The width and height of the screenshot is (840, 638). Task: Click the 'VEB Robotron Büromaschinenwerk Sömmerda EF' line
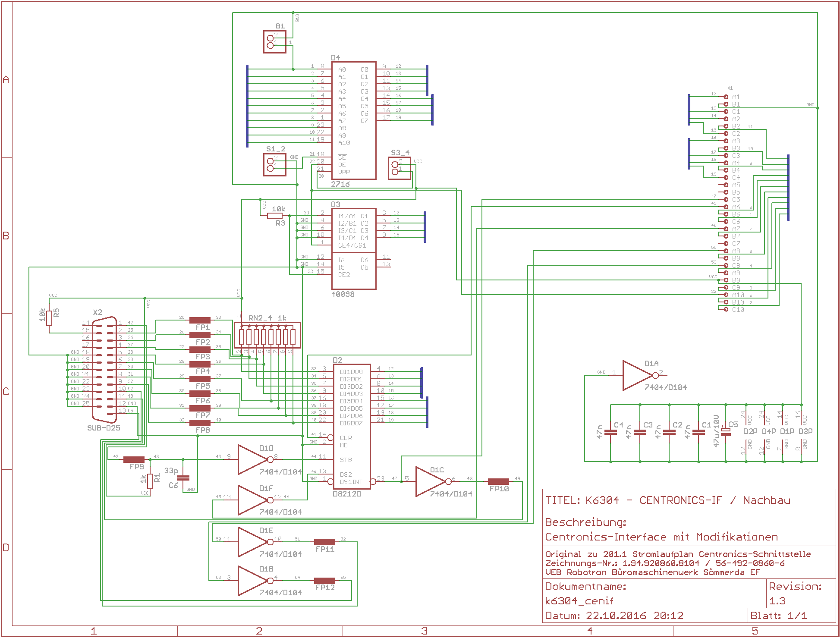[x=652, y=572]
